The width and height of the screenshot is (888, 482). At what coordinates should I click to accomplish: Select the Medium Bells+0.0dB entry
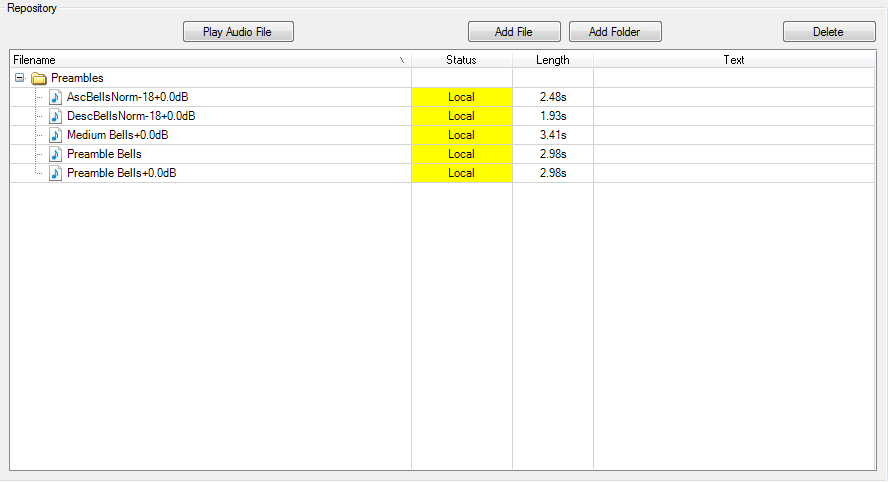point(117,135)
